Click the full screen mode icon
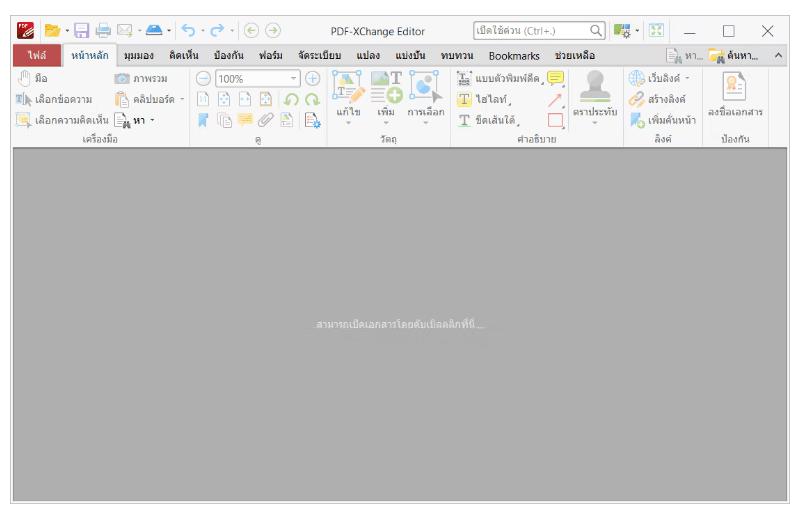806x513 pixels. pos(656,31)
